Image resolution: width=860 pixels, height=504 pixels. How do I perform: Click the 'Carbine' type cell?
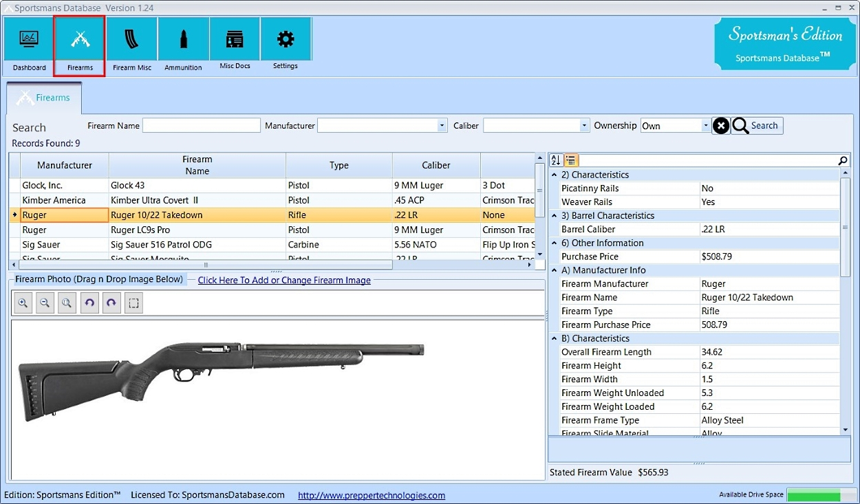pos(339,245)
